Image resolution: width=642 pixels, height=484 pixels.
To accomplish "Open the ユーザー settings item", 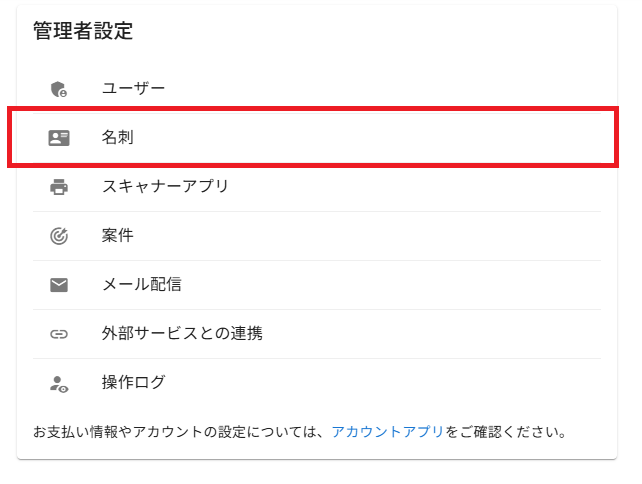I will pyautogui.click(x=133, y=89).
